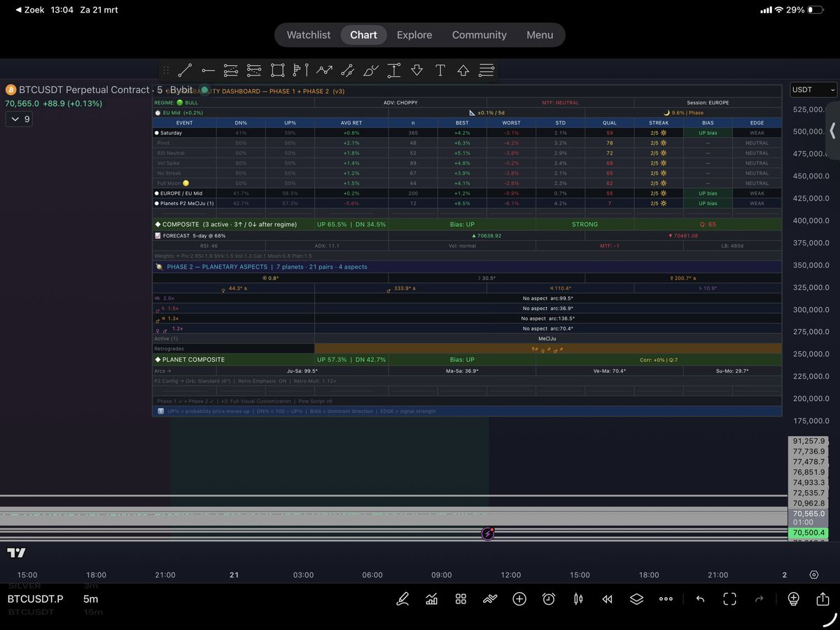Open the object tree layers icon

(636, 598)
